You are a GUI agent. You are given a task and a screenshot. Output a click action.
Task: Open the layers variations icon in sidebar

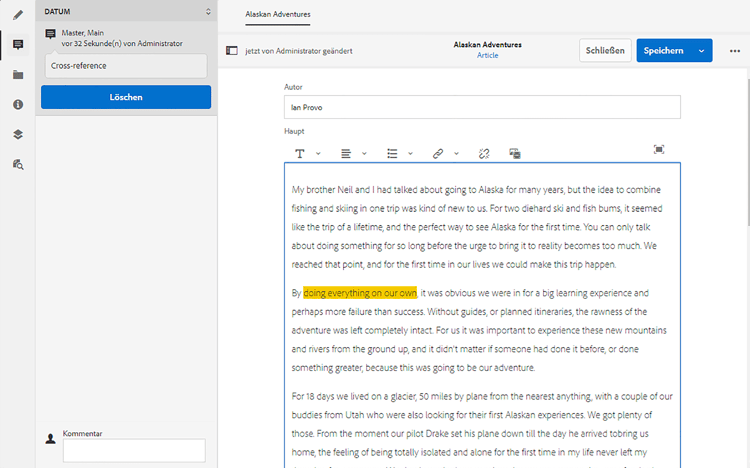coord(18,134)
